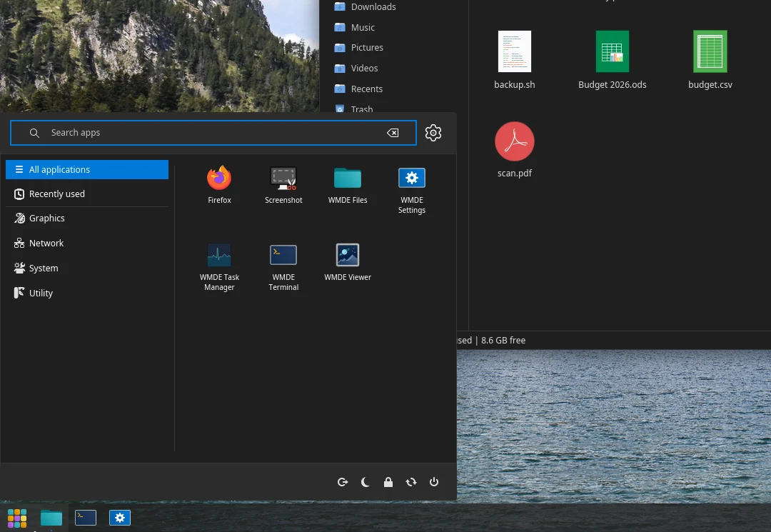This screenshot has width=771, height=532.
Task: Open the application menu launcher in the taskbar
Action: point(17,518)
